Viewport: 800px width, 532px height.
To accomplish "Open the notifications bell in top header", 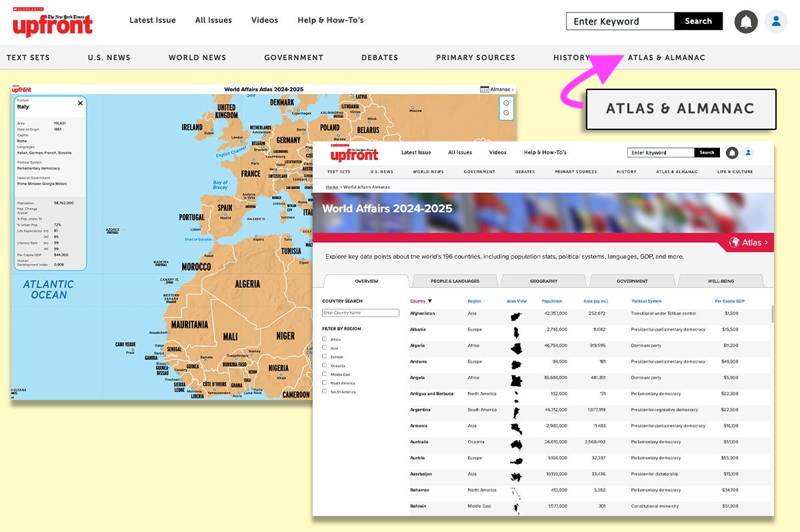I will click(x=746, y=21).
